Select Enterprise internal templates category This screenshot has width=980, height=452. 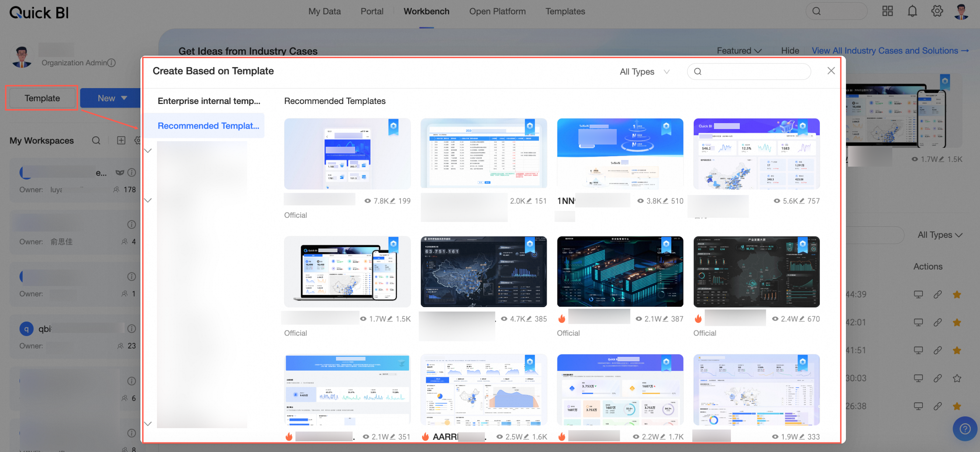click(209, 101)
